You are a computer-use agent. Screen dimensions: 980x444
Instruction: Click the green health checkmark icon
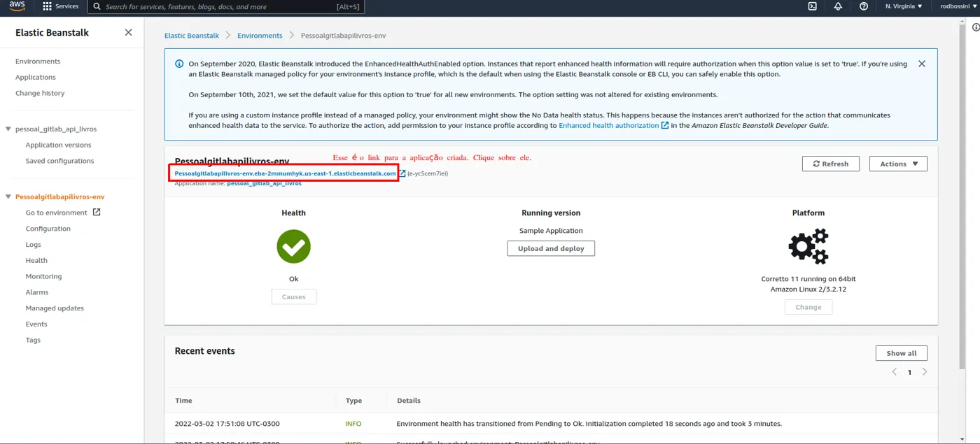click(x=293, y=247)
